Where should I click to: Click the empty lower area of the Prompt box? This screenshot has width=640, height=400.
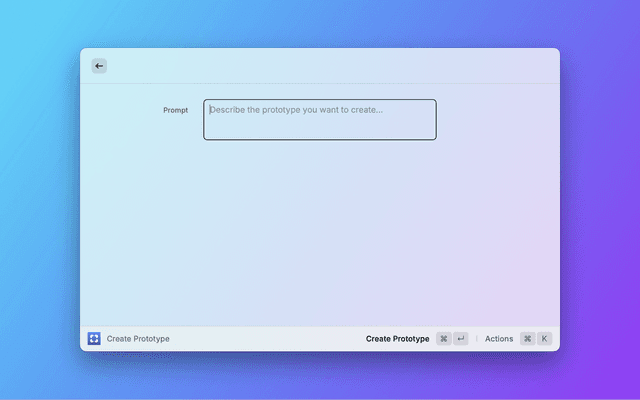[x=320, y=130]
